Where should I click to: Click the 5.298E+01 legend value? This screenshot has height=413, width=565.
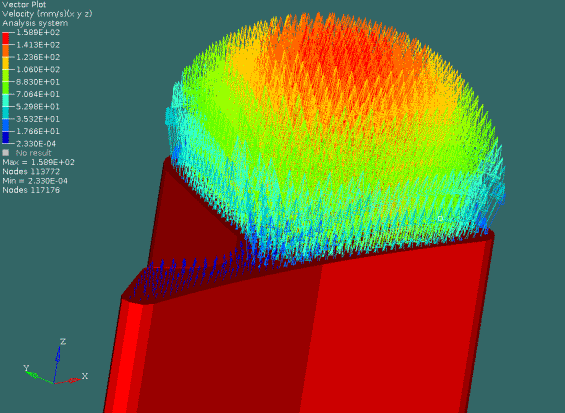click(x=38, y=107)
